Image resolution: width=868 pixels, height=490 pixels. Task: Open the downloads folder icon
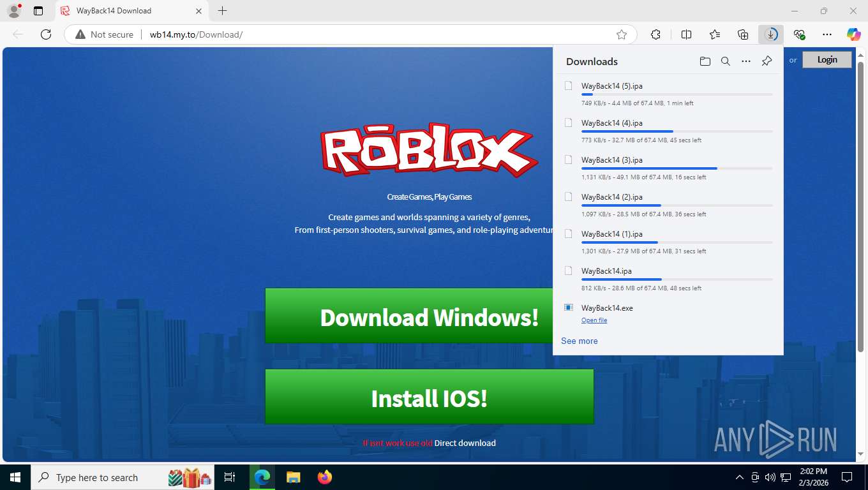(705, 61)
